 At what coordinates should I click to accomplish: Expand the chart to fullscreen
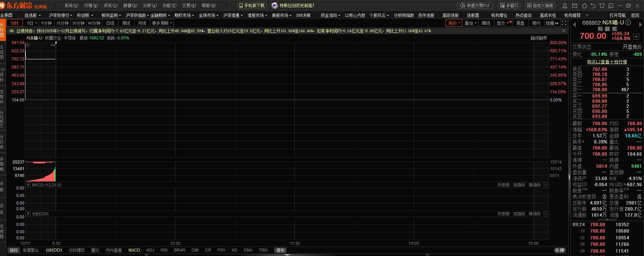tap(564, 23)
